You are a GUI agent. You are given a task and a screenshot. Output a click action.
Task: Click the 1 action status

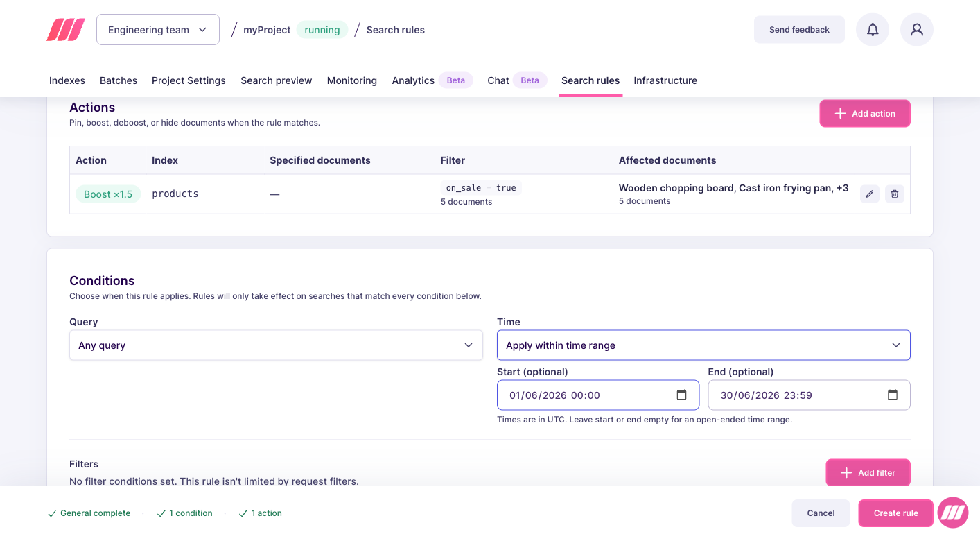coord(260,513)
